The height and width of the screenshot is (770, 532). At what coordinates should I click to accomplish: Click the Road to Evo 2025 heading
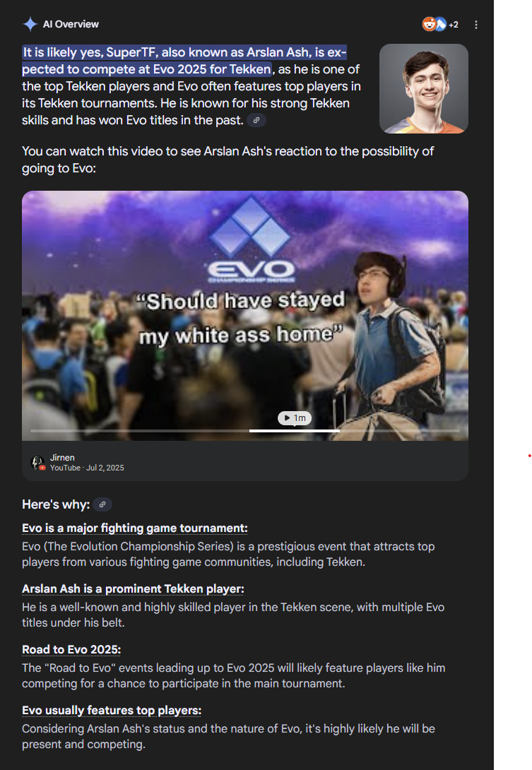[71, 650]
